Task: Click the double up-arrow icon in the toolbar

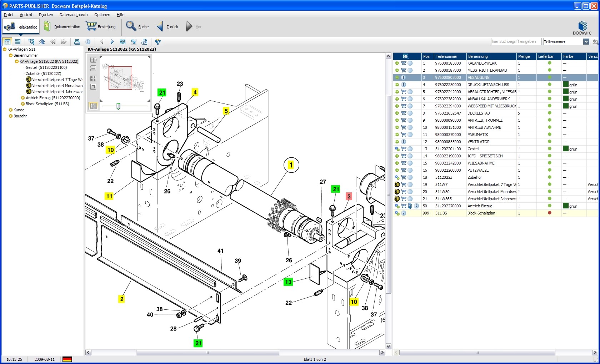Action: coord(42,42)
